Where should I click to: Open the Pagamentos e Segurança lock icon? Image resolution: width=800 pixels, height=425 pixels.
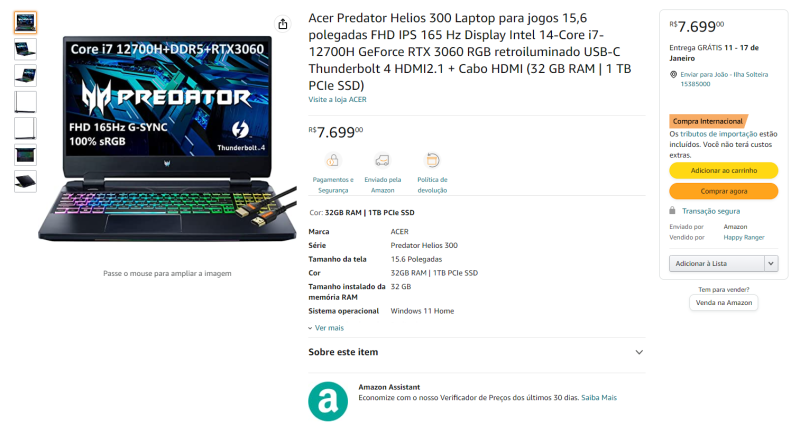(333, 160)
